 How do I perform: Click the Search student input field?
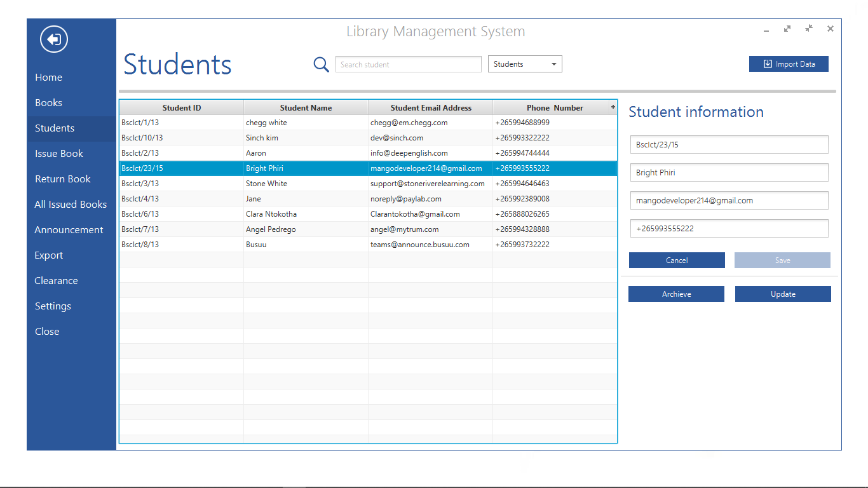[408, 64]
